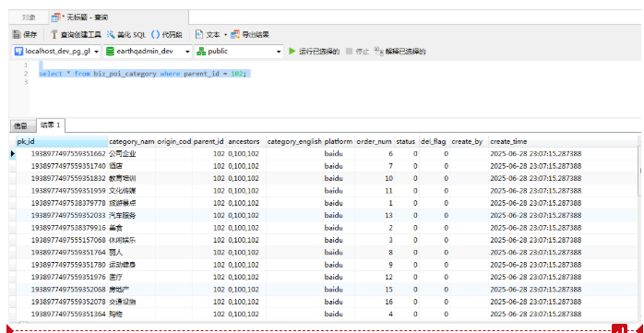Open the earthqadmin_dev database dropdown

tap(148, 52)
